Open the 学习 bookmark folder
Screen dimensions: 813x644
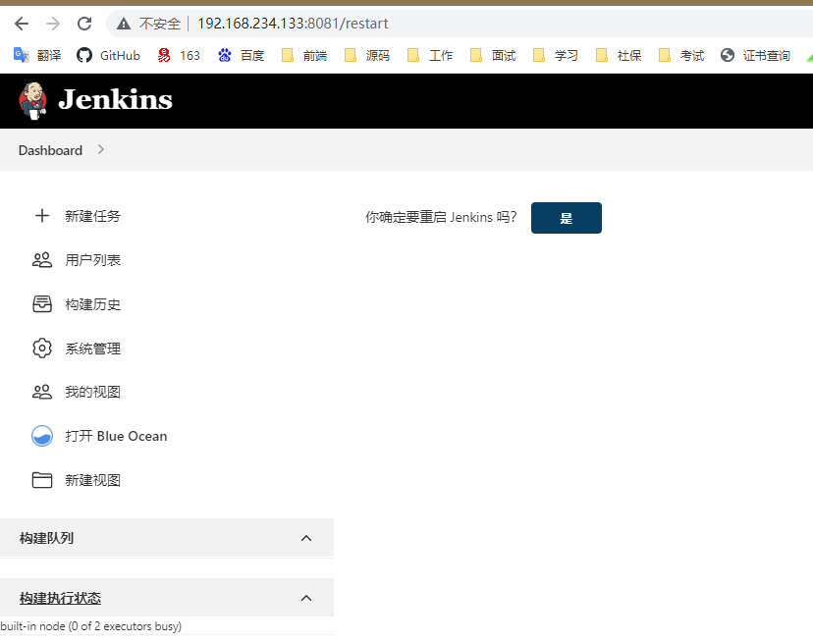tap(556, 55)
